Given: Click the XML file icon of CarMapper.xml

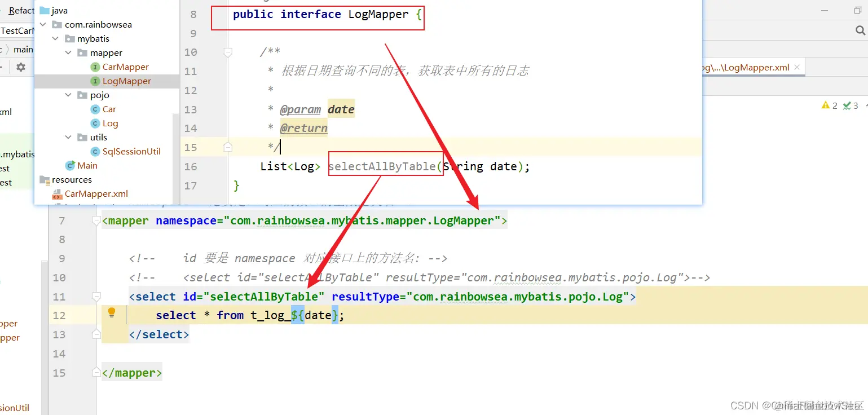Looking at the screenshot, I should tap(57, 193).
